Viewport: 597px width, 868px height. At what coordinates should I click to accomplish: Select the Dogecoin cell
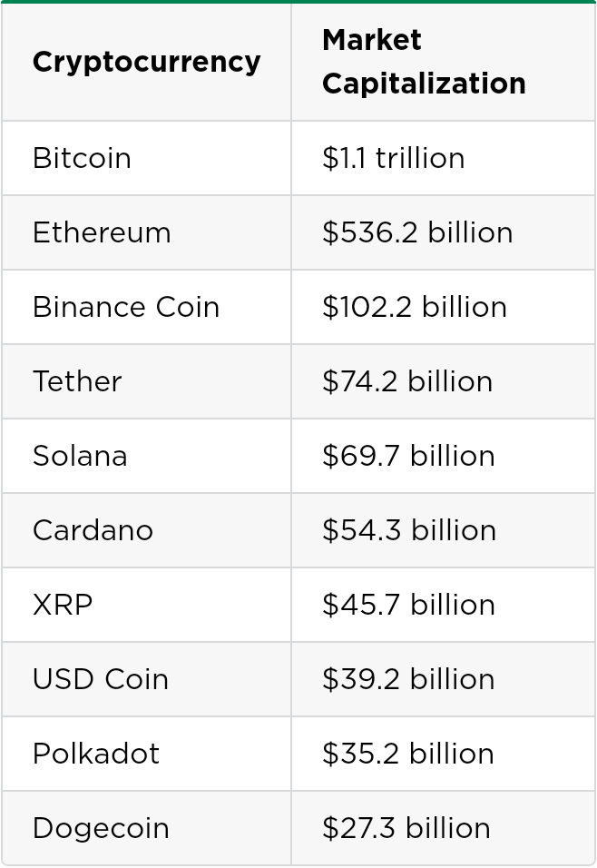[101, 829]
